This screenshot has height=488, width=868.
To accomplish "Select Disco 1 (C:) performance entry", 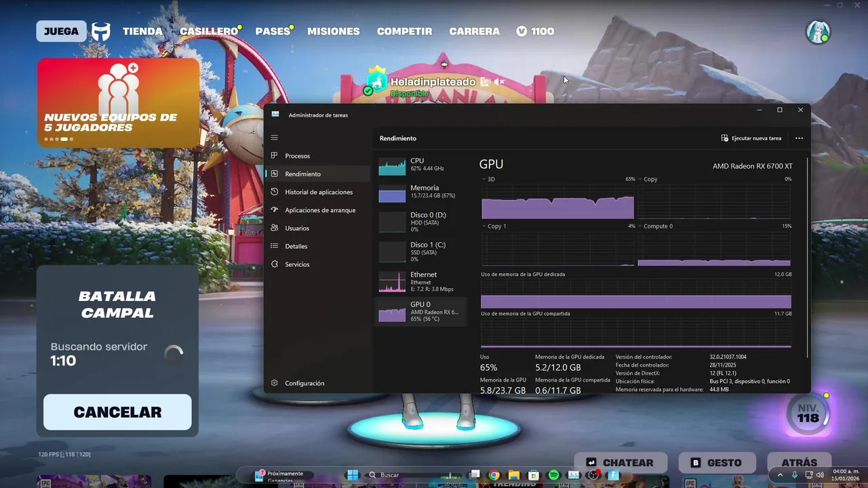I will point(420,251).
